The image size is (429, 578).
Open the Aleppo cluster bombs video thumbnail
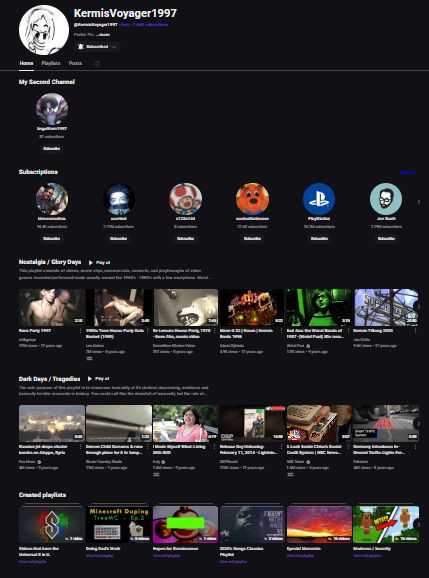point(52,423)
